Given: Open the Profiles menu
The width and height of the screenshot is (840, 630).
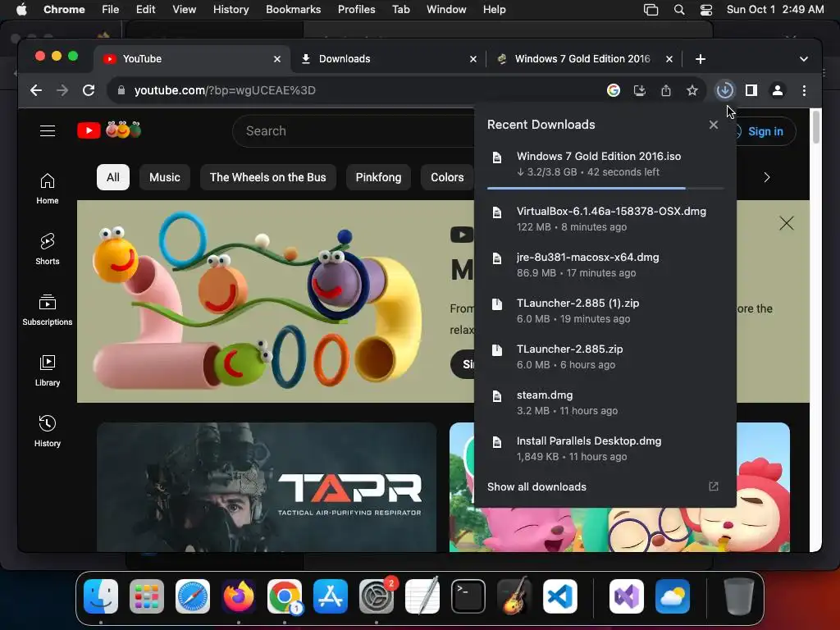Looking at the screenshot, I should point(356,10).
